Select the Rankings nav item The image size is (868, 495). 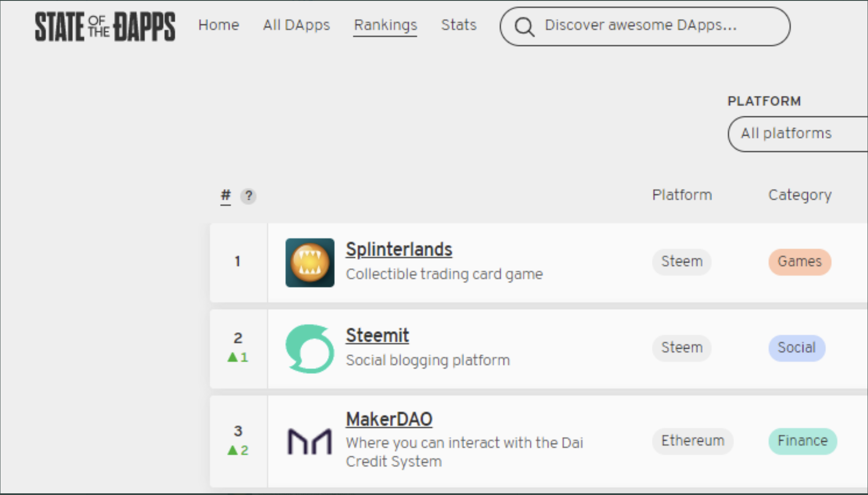pos(385,25)
